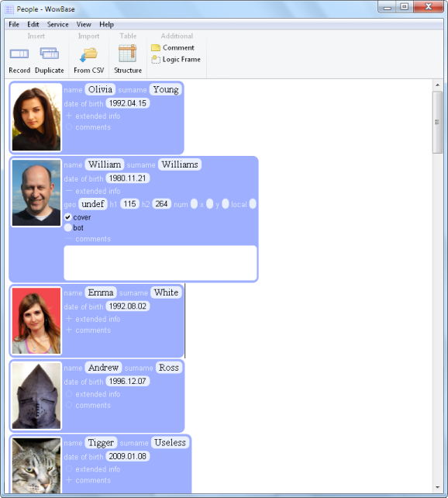Toggle William's local checkbox

(x=253, y=204)
